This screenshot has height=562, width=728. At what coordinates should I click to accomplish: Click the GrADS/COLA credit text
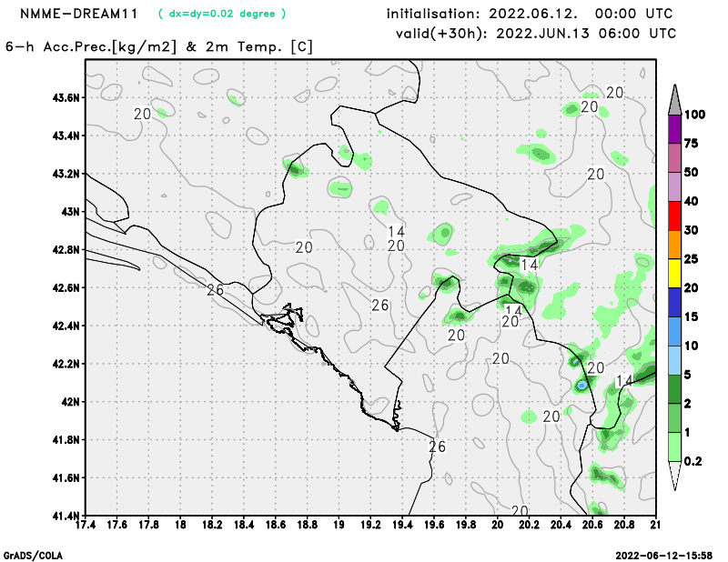point(33,556)
